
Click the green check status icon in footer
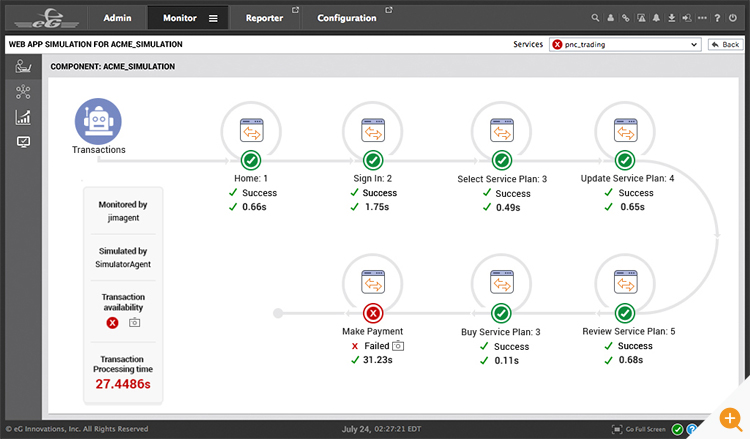pyautogui.click(x=677, y=429)
